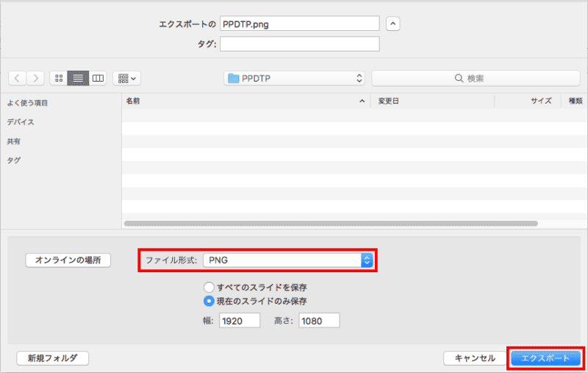Click the Tags sidebar heading タグ
The width and height of the screenshot is (588, 373).
(x=13, y=160)
